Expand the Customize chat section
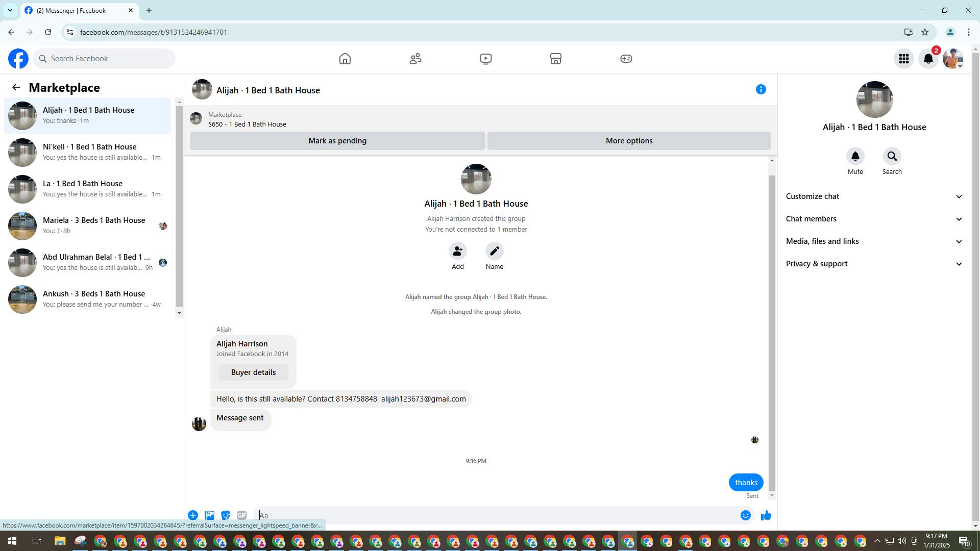This screenshot has height=551, width=980. (x=874, y=196)
